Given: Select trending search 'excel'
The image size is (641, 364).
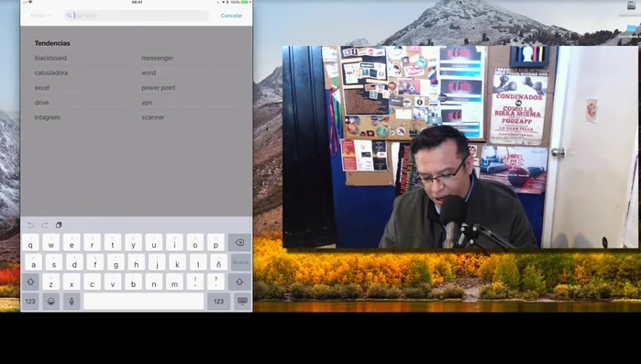Looking at the screenshot, I should [x=42, y=87].
